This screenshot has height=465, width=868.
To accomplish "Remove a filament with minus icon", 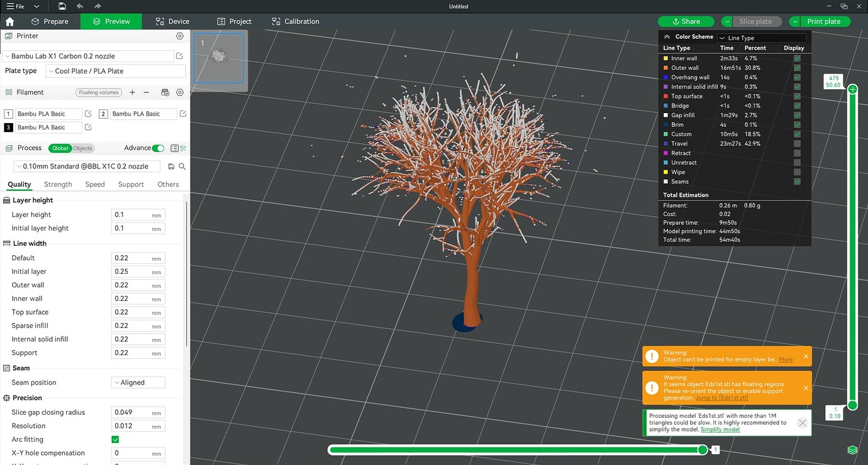I will point(147,92).
